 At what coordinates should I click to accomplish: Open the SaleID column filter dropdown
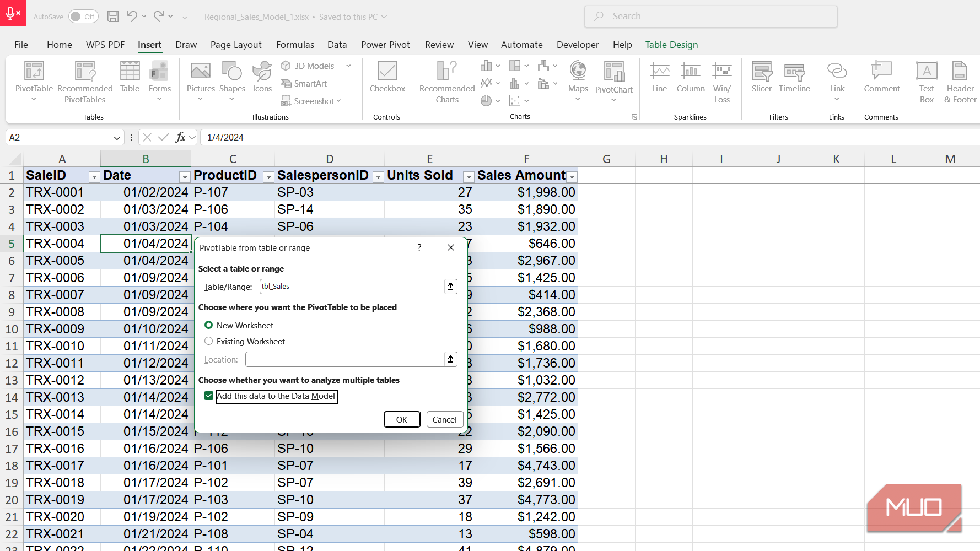(x=94, y=177)
